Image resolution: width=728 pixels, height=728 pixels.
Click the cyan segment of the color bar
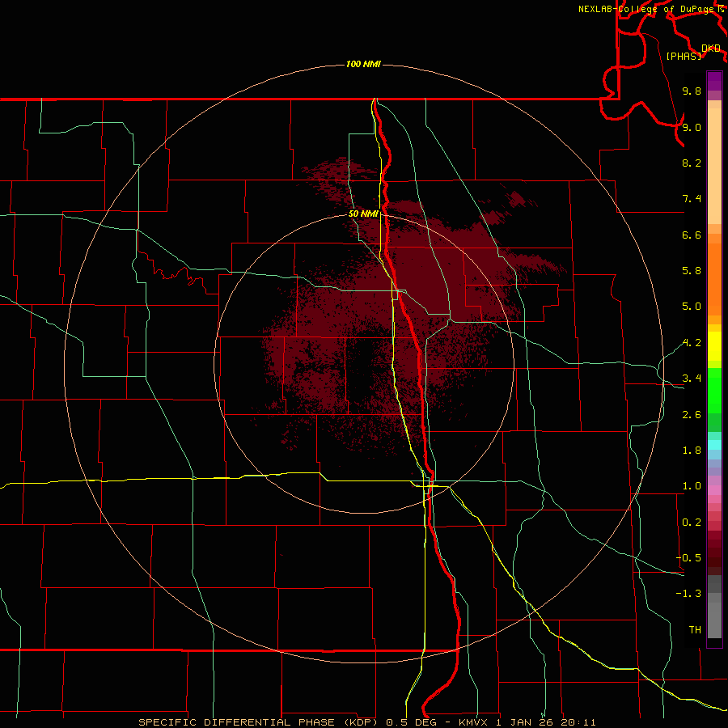click(x=714, y=445)
